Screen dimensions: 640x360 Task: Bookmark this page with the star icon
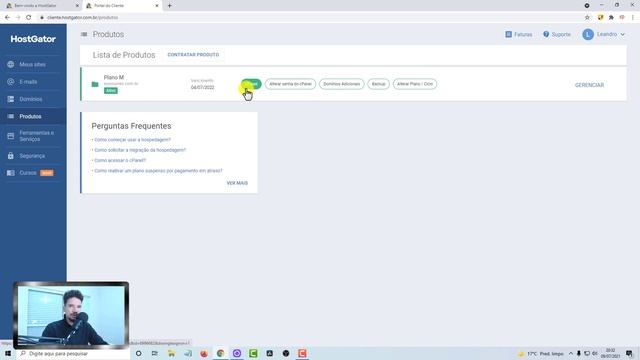pyautogui.click(x=587, y=18)
